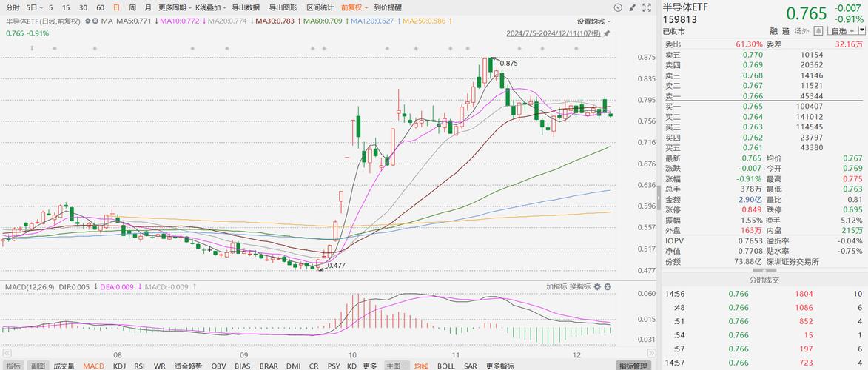This screenshot has height=370, width=868.
Task: Open the K线叠加 overlay dropdown
Action: (x=211, y=7)
